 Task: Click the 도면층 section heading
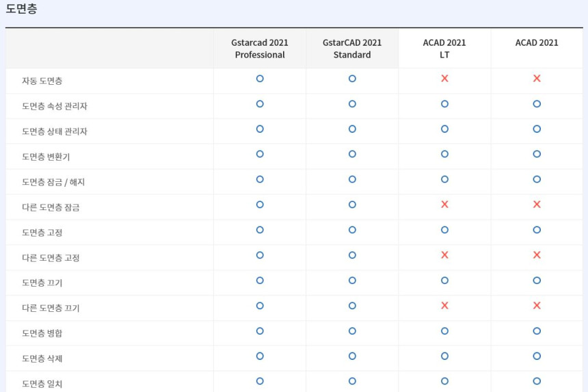21,10
